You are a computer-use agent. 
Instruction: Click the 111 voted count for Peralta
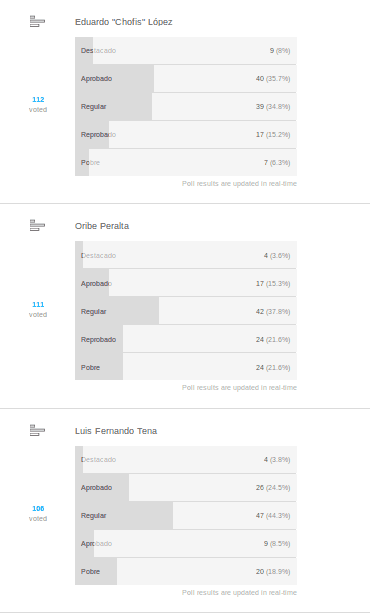[x=38, y=309]
